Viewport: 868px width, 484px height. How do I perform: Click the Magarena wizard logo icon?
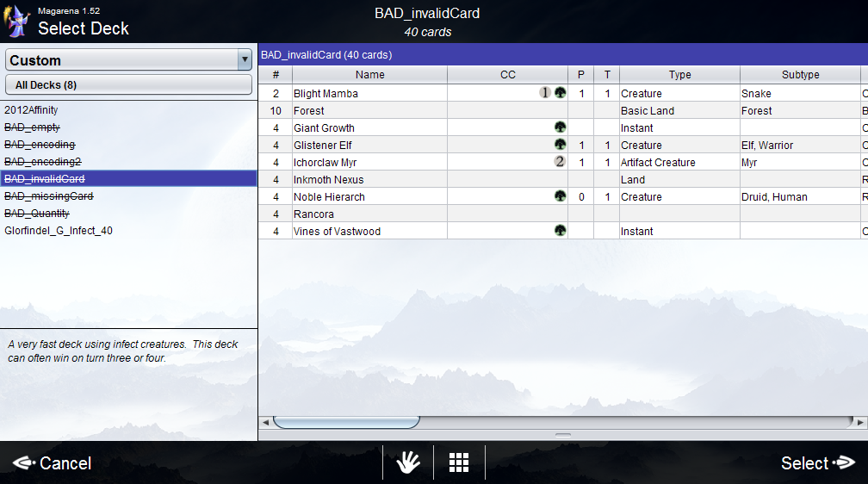point(16,22)
